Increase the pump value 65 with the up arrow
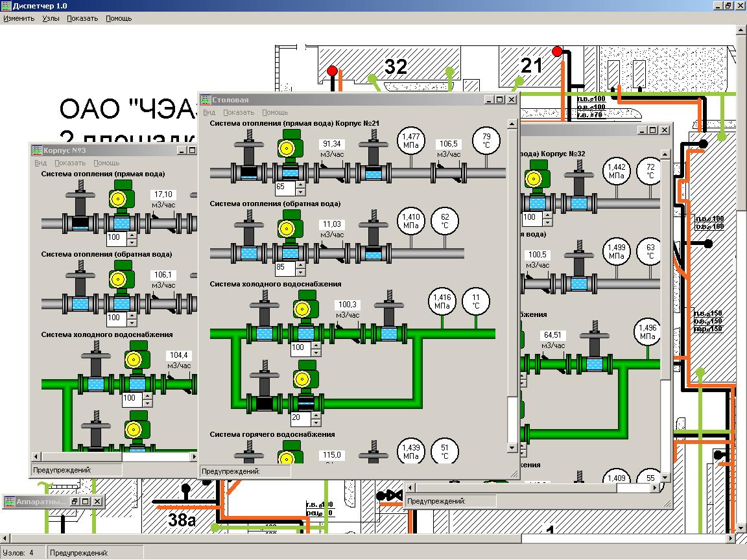The width and height of the screenshot is (747, 560). (300, 184)
